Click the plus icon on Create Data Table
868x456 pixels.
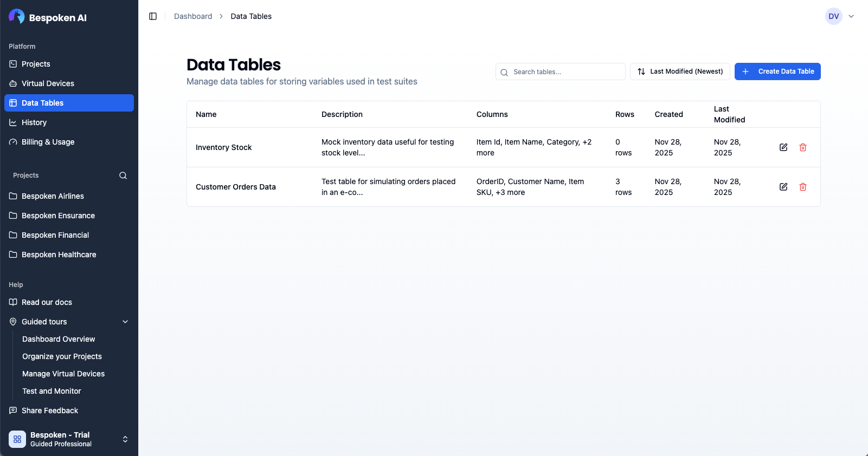(x=745, y=71)
